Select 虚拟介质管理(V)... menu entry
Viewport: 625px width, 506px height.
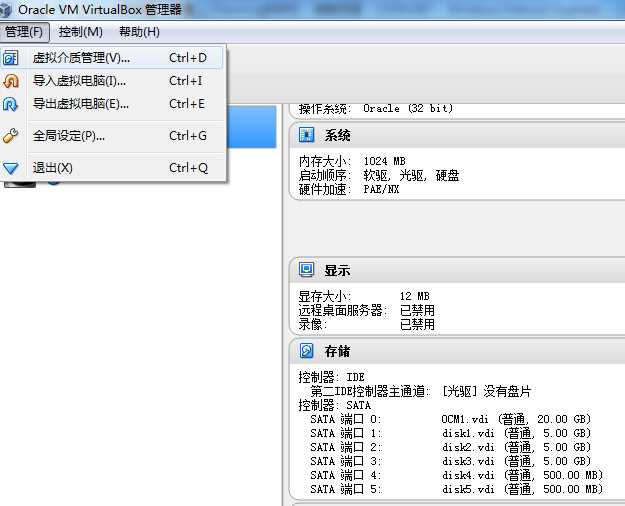point(112,58)
